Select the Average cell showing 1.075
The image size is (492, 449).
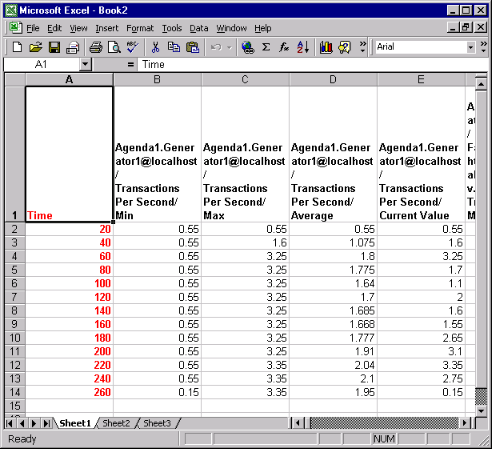coord(333,243)
